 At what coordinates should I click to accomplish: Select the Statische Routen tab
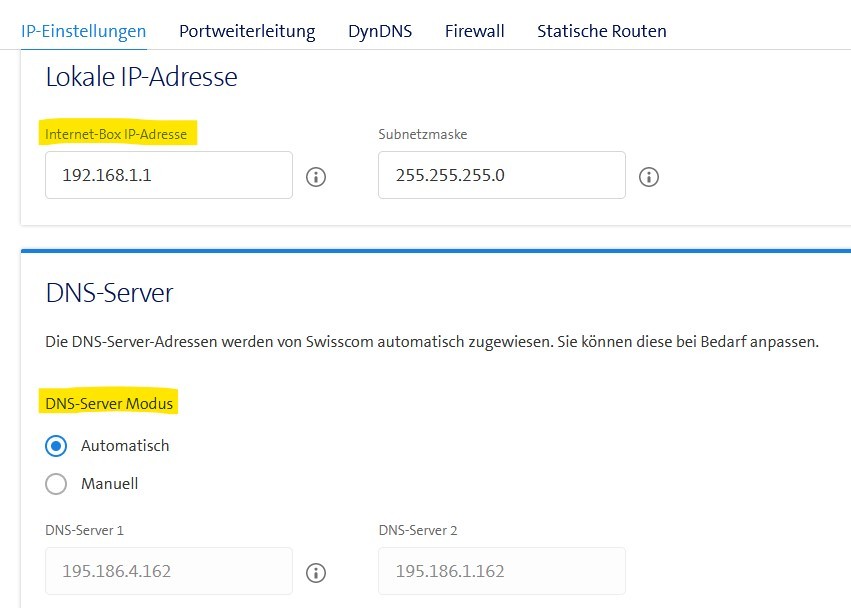pyautogui.click(x=601, y=31)
